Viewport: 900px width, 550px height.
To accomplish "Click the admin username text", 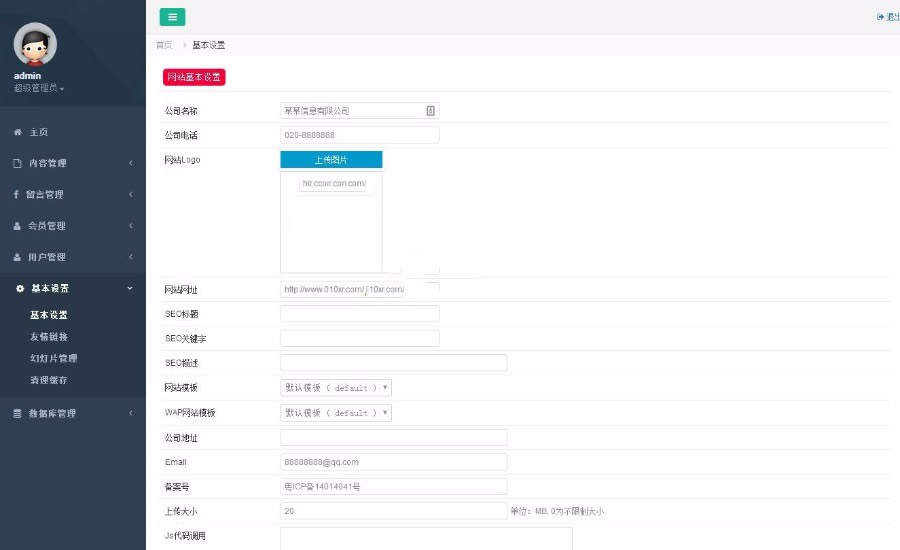I will pyautogui.click(x=27, y=75).
